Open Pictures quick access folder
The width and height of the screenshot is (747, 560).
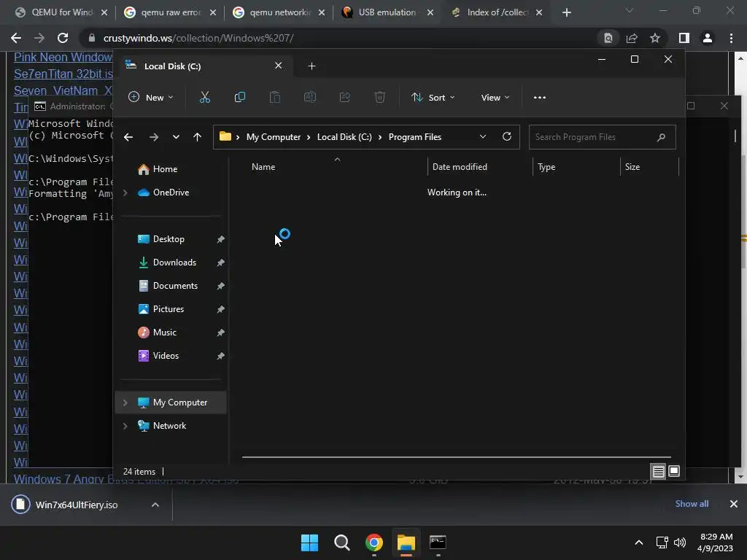pyautogui.click(x=169, y=309)
